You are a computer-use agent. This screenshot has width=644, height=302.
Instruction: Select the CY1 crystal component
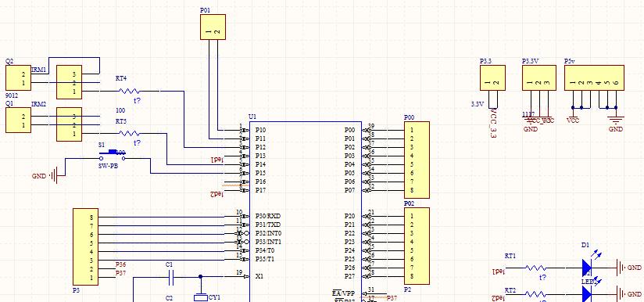tap(200, 297)
